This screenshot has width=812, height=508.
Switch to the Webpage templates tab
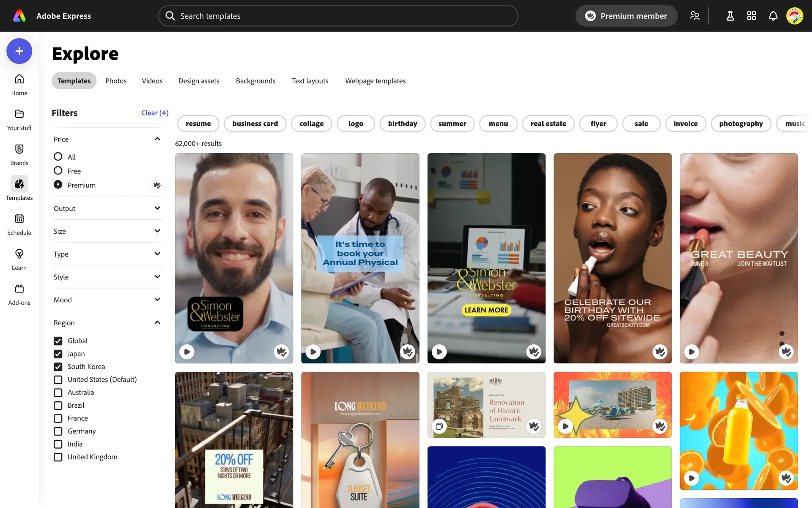(375, 81)
